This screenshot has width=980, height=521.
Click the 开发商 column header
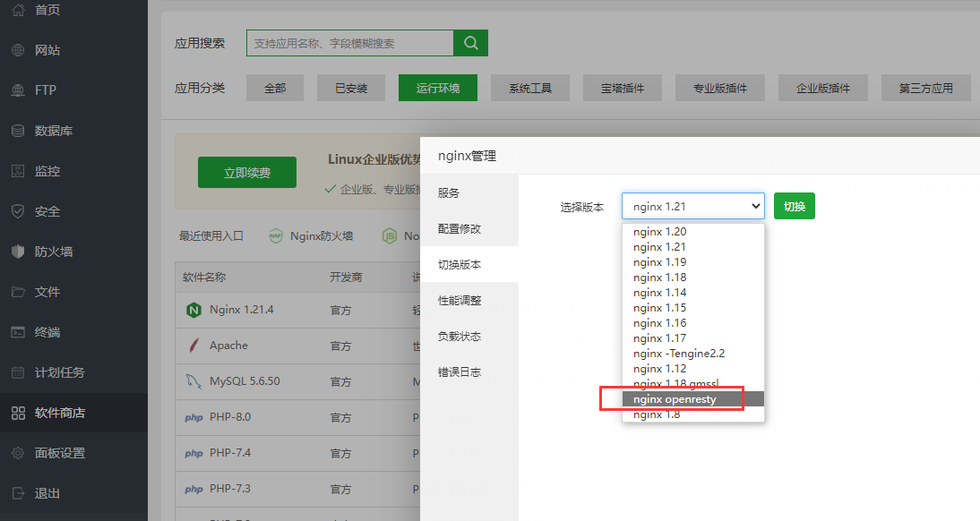[347, 278]
